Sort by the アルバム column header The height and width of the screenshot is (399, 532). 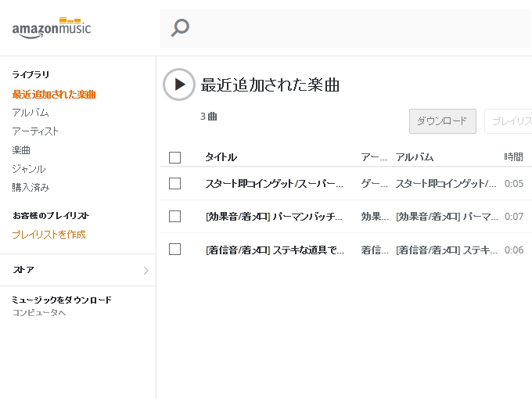[x=415, y=157]
